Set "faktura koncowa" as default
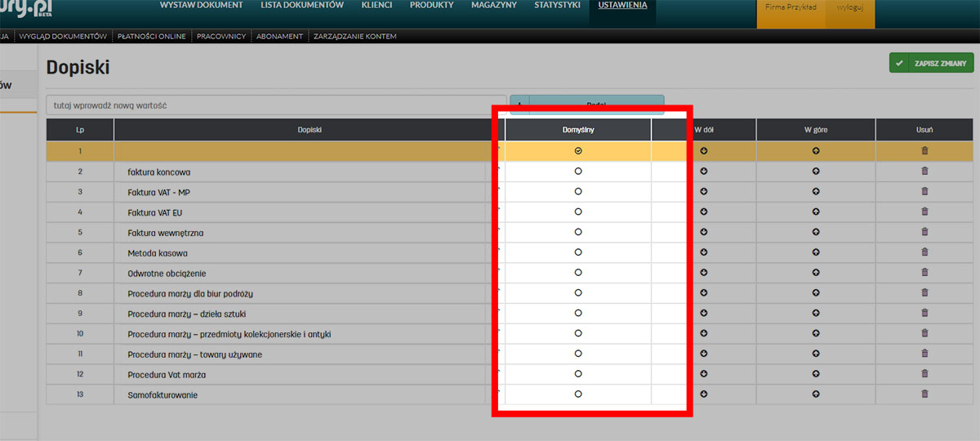This screenshot has height=441, width=980. coord(578,171)
